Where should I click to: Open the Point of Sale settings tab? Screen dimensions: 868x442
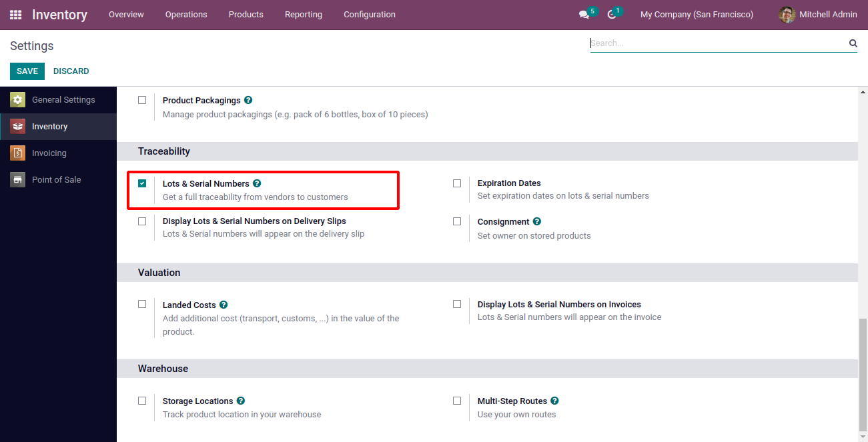[x=56, y=180]
